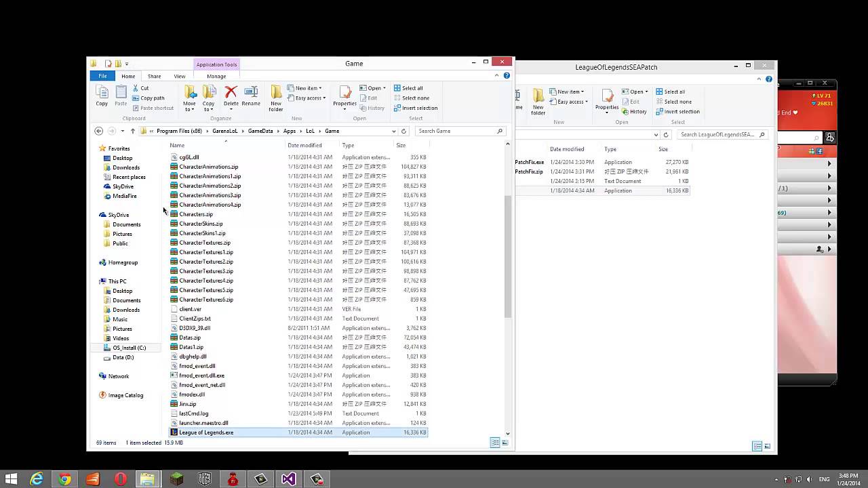This screenshot has height=488, width=868.
Task: Click the Help question mark in Game window
Action: click(507, 76)
